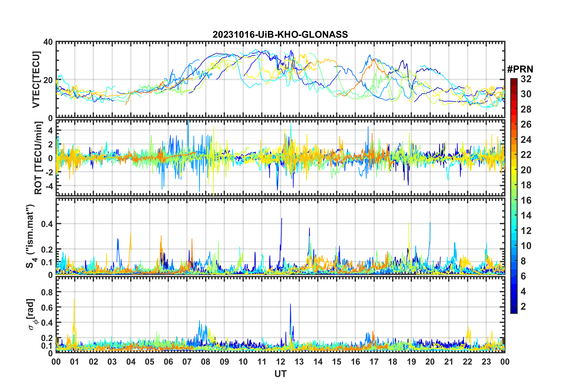Click VTEC y-axis tick label 20
Image resolution: width=561 pixels, height=392 pixels.
(x=48, y=80)
